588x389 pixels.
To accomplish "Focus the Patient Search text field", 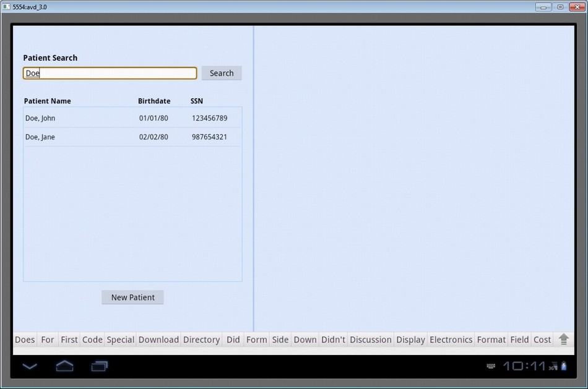I will click(x=110, y=73).
